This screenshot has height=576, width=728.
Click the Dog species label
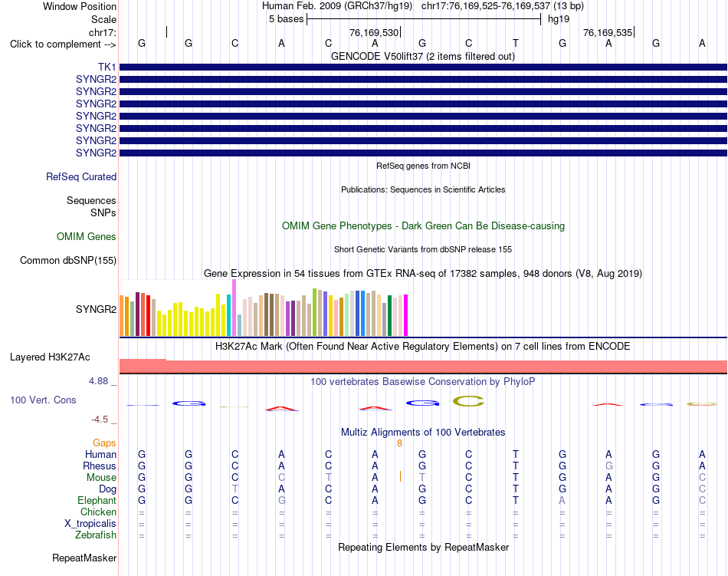[x=107, y=489]
